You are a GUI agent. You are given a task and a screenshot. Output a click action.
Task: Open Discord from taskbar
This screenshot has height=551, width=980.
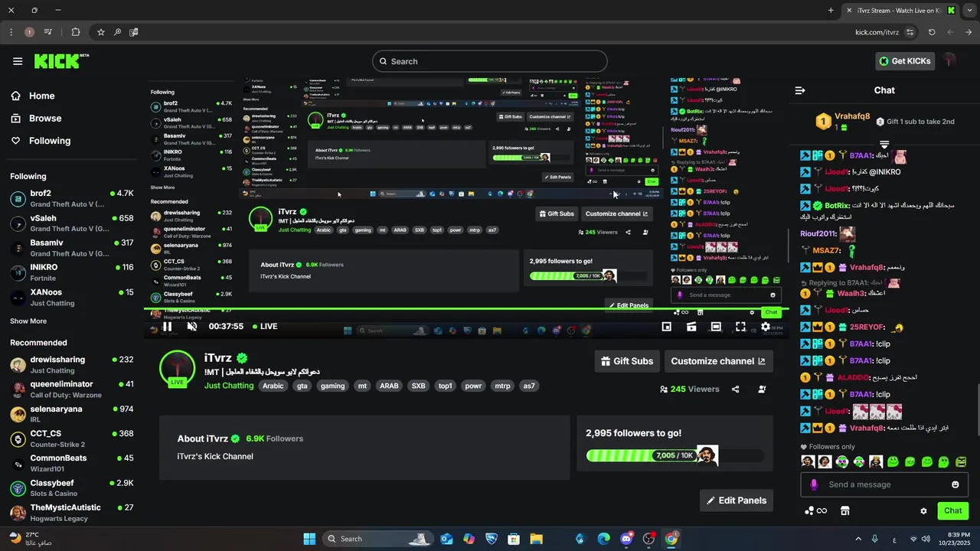coord(626,539)
